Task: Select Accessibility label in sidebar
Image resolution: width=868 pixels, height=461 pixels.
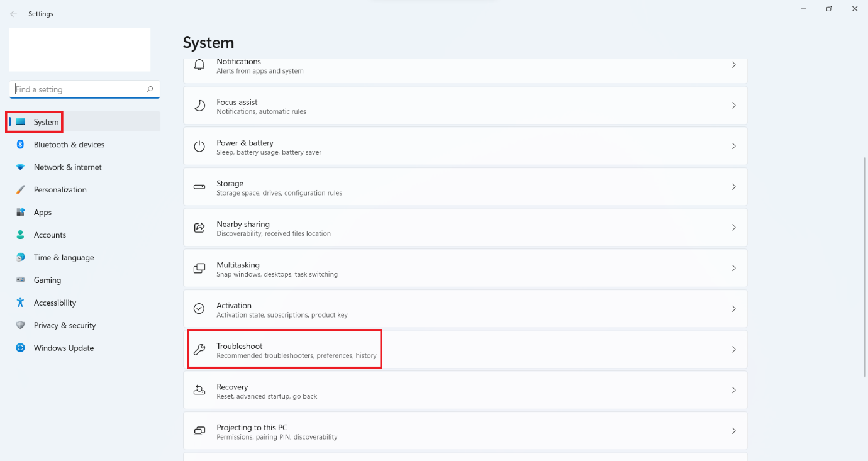Action: (55, 303)
